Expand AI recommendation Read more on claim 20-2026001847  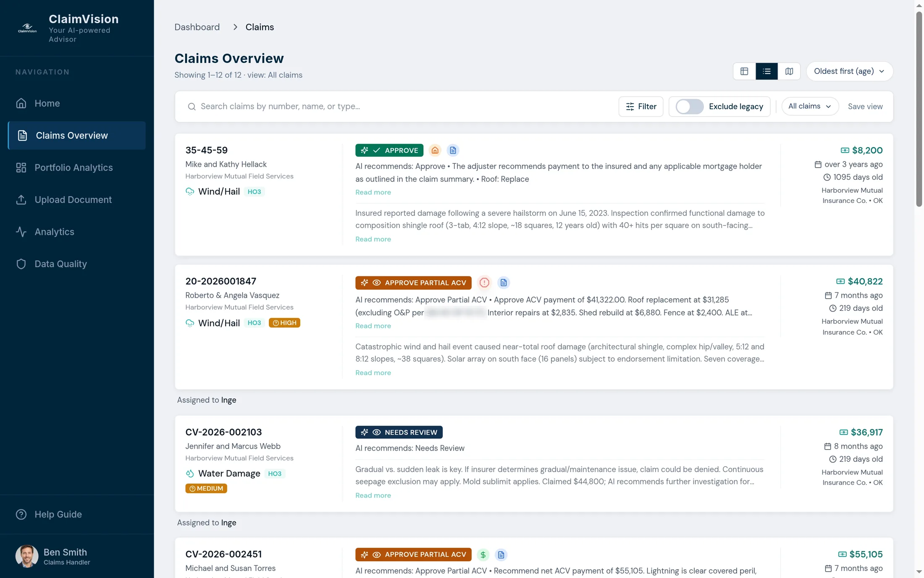pyautogui.click(x=373, y=326)
